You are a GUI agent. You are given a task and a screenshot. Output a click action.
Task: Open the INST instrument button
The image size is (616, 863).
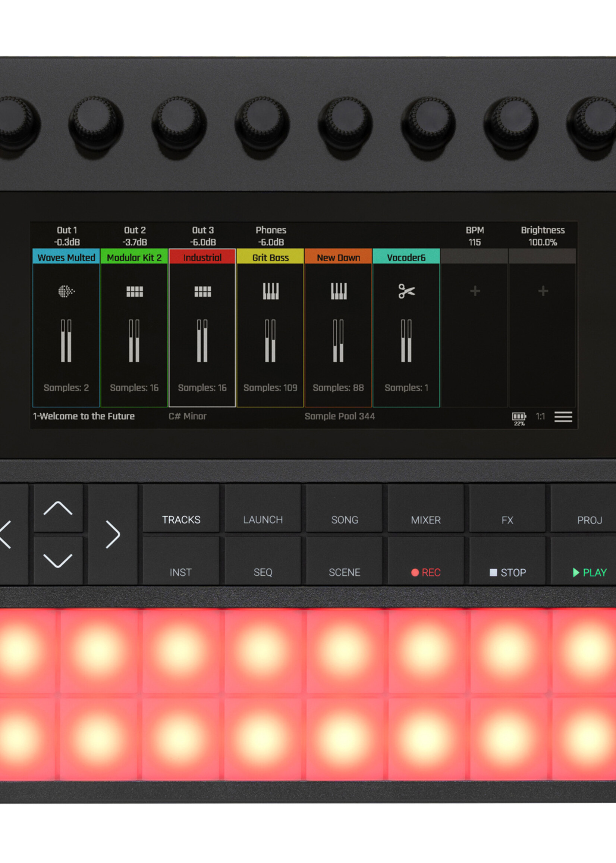(x=181, y=560)
